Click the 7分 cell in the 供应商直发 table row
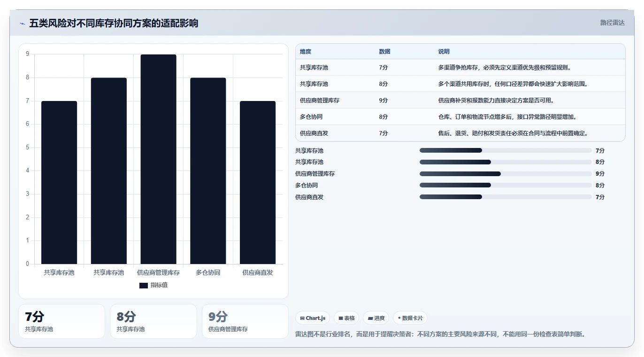The image size is (644, 357). coord(383,133)
